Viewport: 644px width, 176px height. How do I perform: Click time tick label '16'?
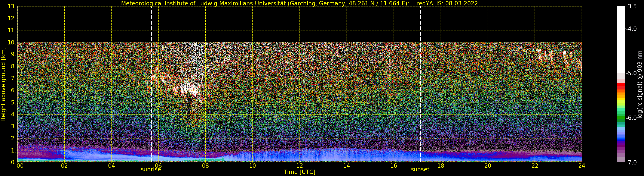point(394,166)
